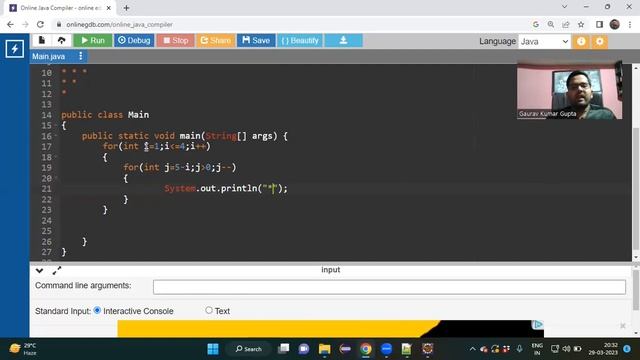
Task: Open a new browser tab
Action: click(127, 8)
